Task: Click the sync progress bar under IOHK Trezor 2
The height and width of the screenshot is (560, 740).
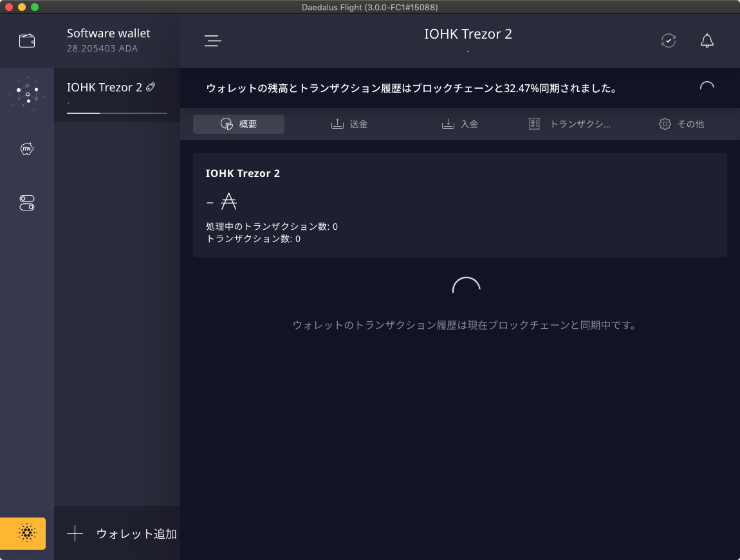Action: tap(117, 113)
